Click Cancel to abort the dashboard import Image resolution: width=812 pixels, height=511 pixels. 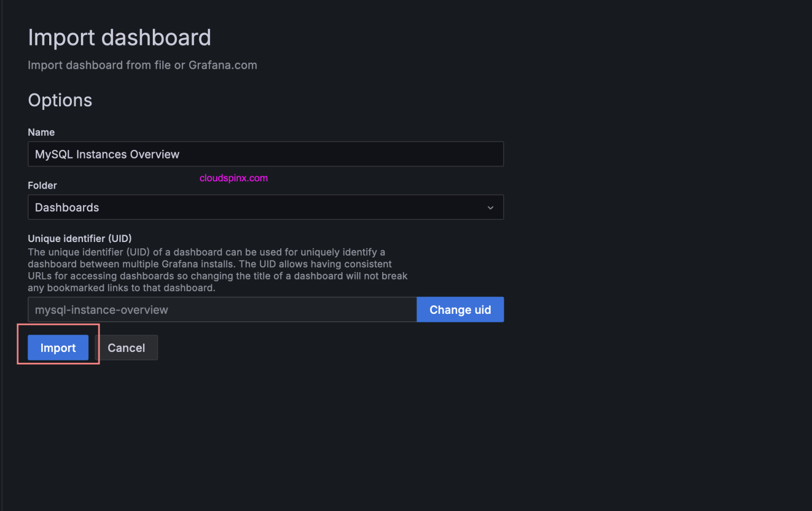coord(126,348)
